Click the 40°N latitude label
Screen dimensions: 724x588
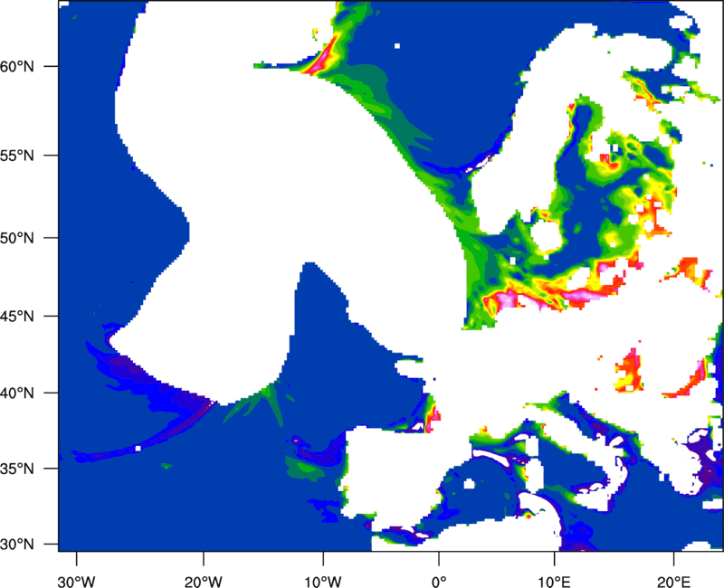[17, 394]
